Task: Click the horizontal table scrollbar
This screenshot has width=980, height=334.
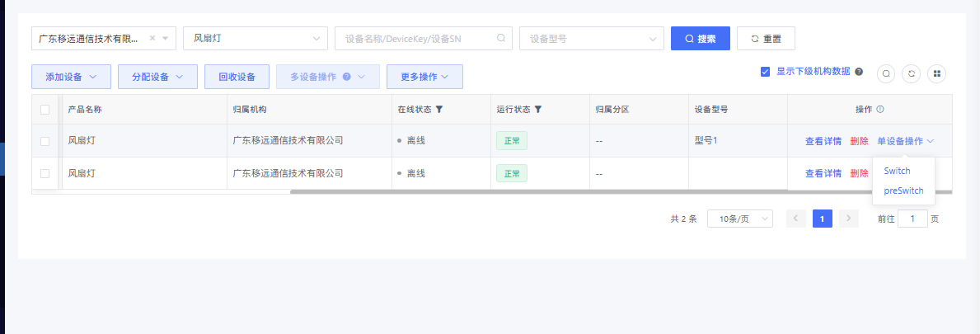Action: coord(577,192)
